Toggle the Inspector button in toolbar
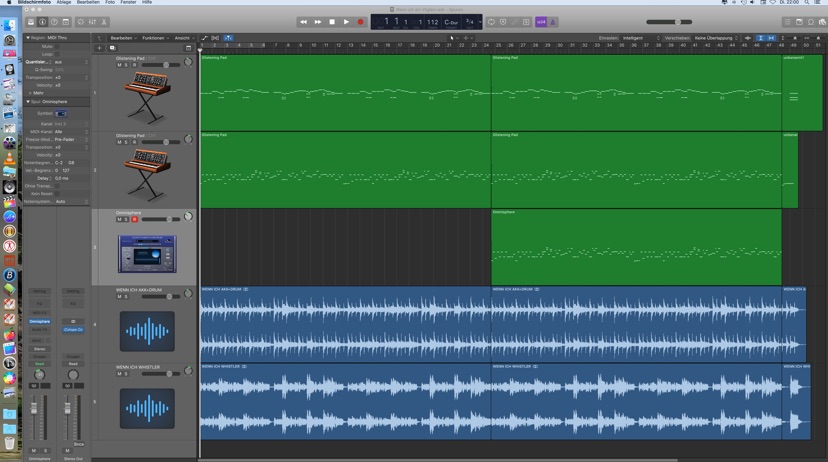The image size is (828, 462). (x=43, y=22)
